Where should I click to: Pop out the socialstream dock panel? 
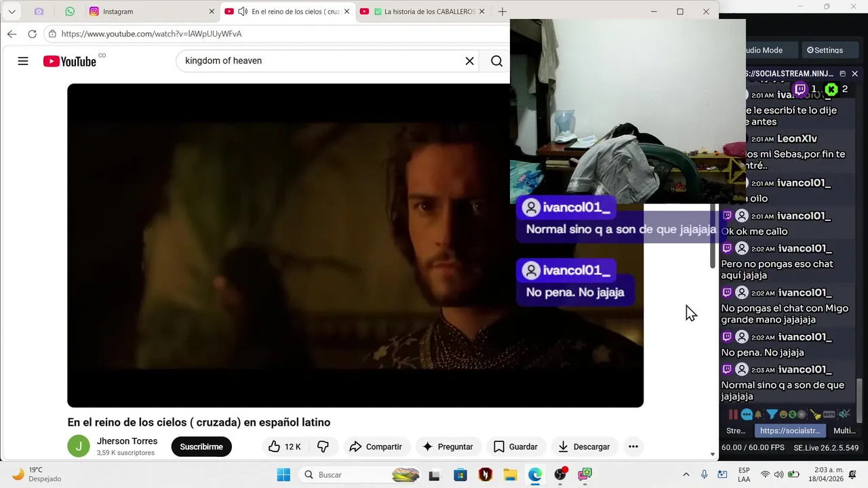(842, 73)
